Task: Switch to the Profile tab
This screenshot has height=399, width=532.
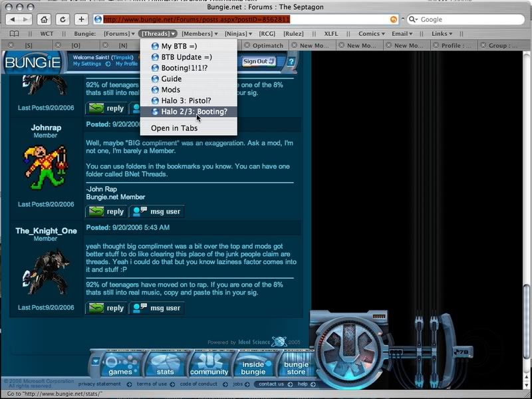Action: 458,46
